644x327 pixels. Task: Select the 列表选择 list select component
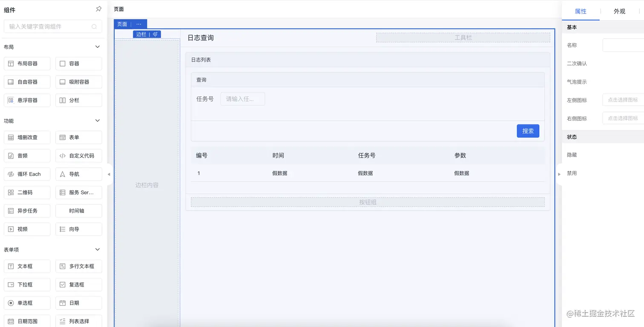(79, 321)
